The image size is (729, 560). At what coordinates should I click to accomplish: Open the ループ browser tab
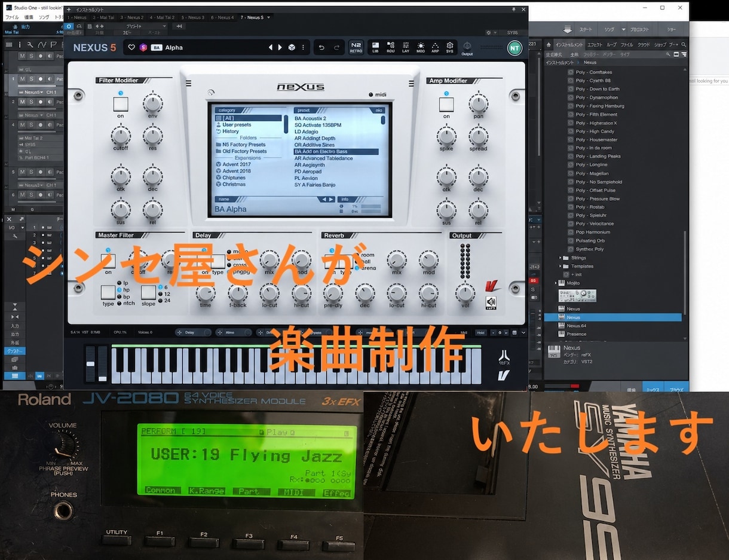(612, 45)
